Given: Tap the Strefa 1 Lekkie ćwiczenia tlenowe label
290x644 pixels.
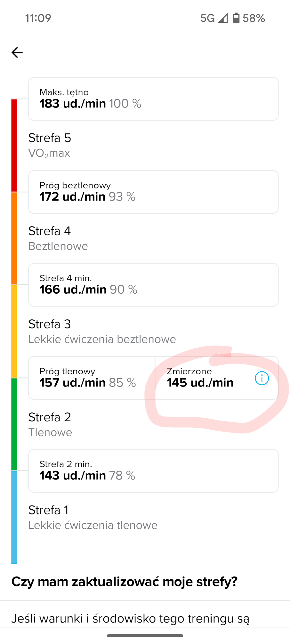Looking at the screenshot, I should (93, 517).
